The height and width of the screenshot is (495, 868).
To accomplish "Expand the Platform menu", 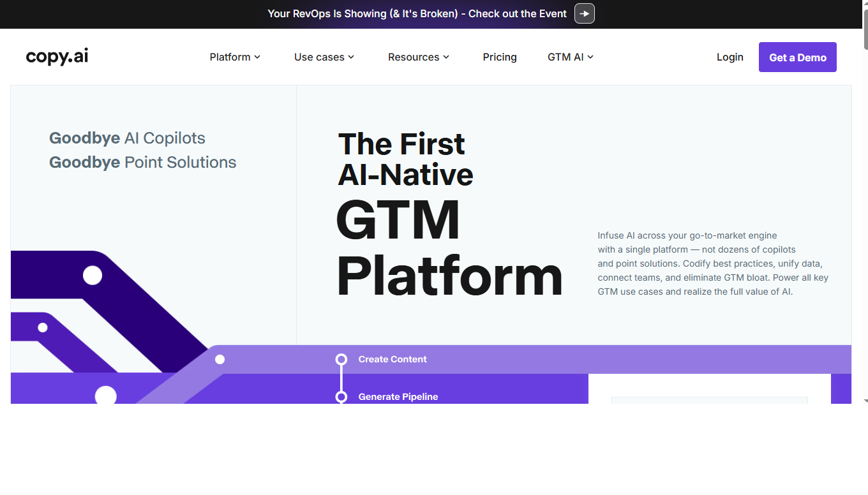I will coord(235,57).
